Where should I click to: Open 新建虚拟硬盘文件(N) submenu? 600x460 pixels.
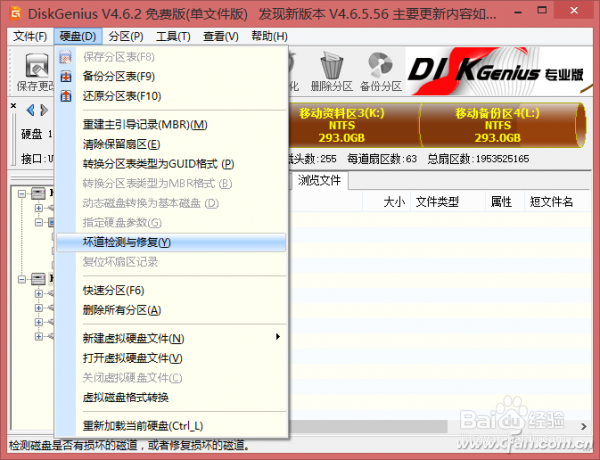coord(171,338)
